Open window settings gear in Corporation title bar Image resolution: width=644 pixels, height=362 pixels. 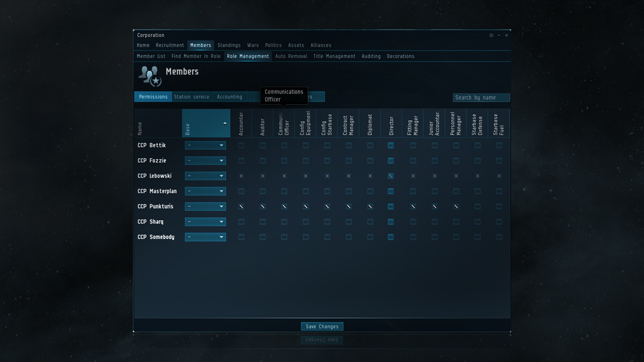pyautogui.click(x=491, y=35)
